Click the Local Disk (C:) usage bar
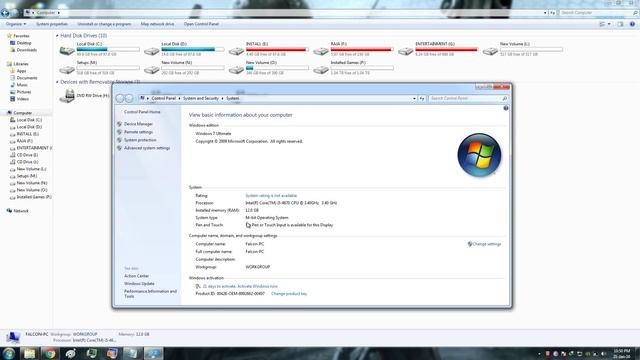Screen dimensions: 640x360 pyautogui.click(x=108, y=49)
